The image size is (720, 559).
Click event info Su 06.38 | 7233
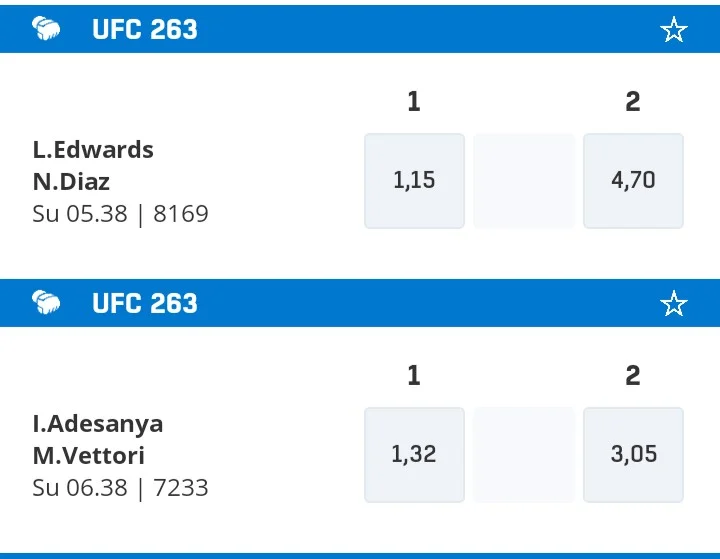pos(120,488)
